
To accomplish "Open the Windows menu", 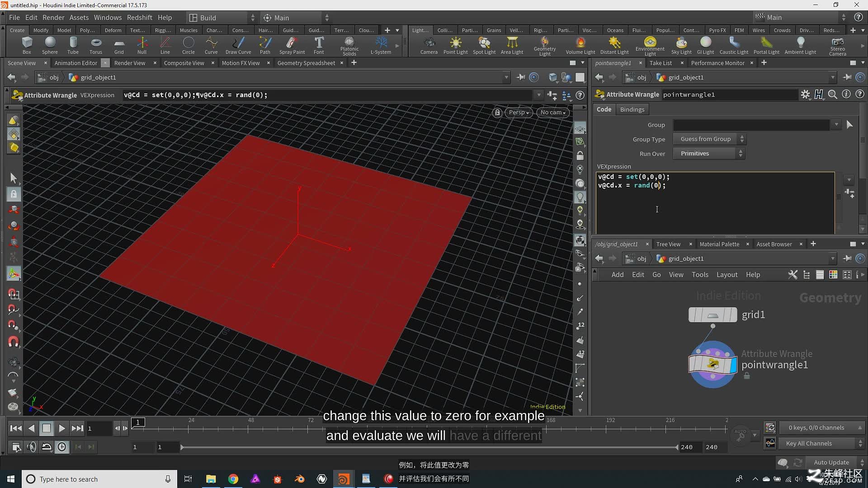I will [x=108, y=18].
